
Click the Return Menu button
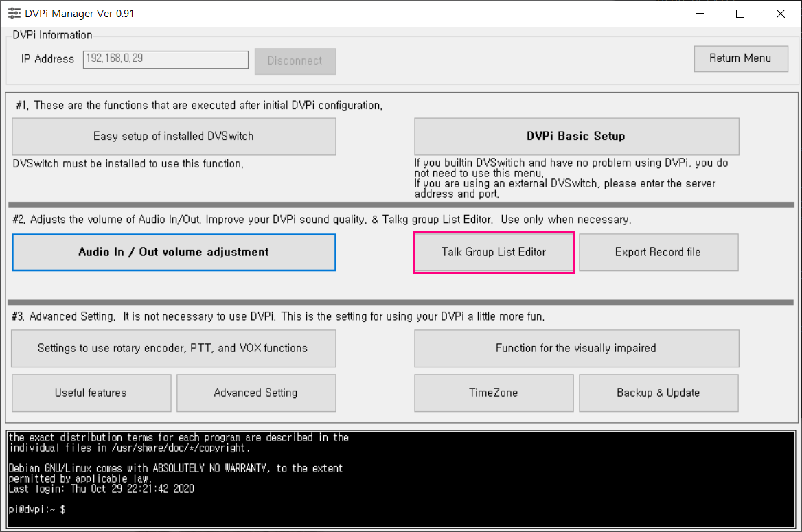coord(740,58)
